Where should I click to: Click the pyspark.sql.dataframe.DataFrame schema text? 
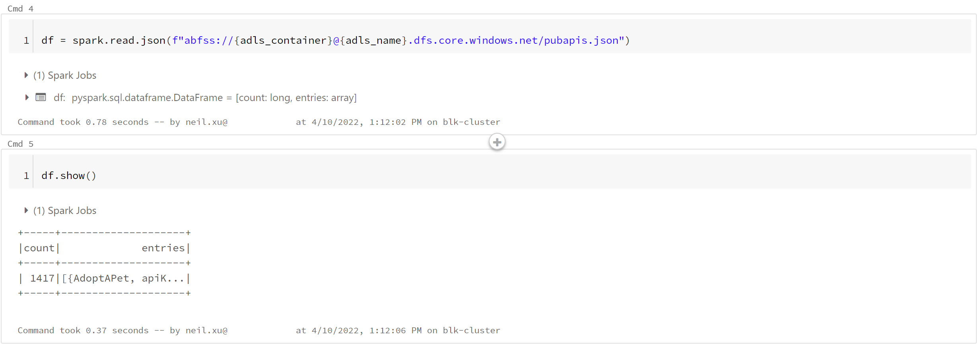tap(214, 98)
